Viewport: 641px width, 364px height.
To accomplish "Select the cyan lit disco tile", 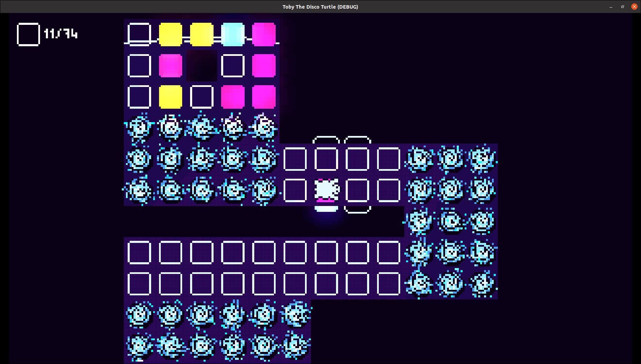I will 233,35.
